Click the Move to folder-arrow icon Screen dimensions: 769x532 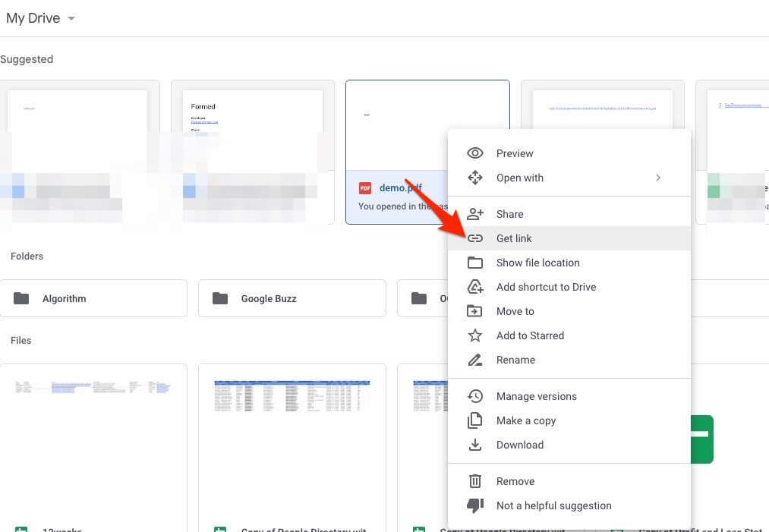click(475, 311)
